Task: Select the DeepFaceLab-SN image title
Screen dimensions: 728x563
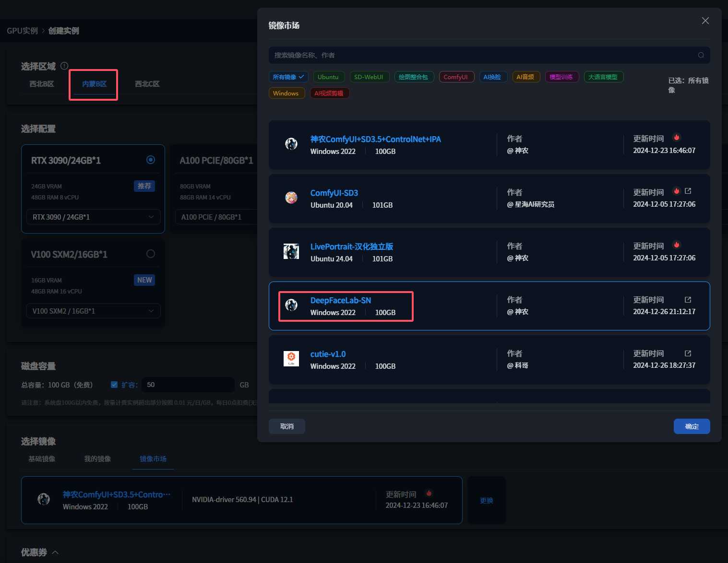Action: point(341,300)
